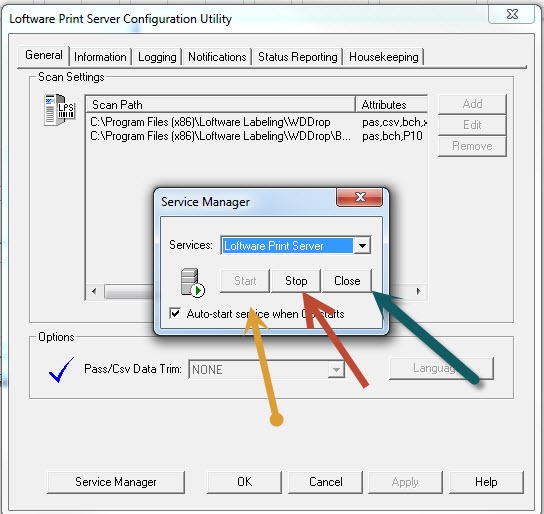Stop the Loftware Print Server service

[x=296, y=281]
